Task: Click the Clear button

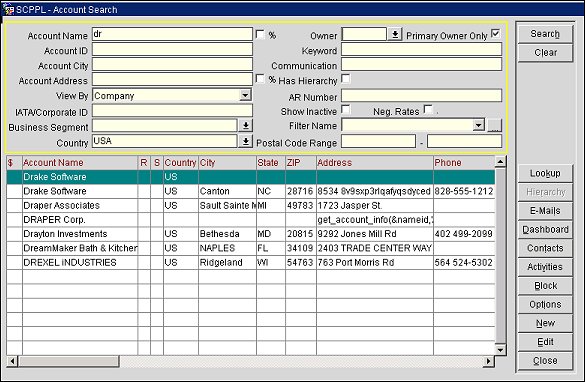Action: pyautogui.click(x=545, y=53)
